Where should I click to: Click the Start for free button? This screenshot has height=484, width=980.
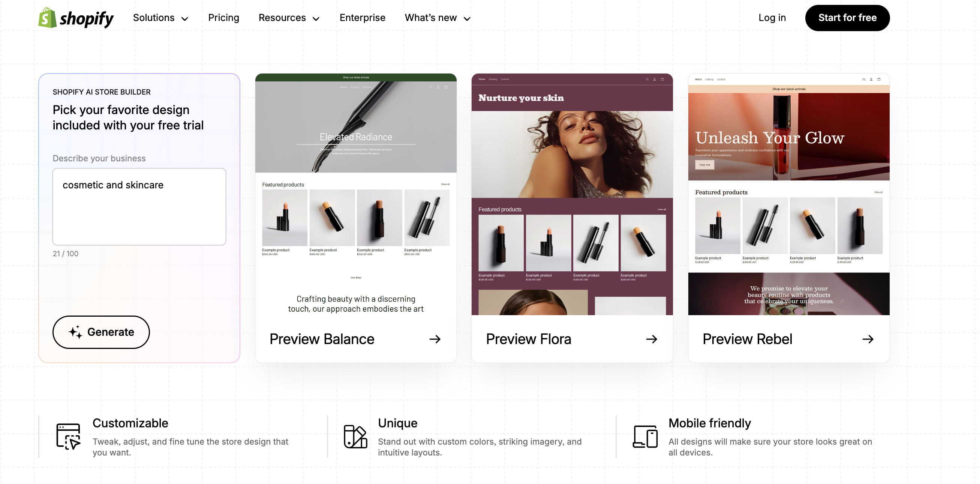coord(847,18)
